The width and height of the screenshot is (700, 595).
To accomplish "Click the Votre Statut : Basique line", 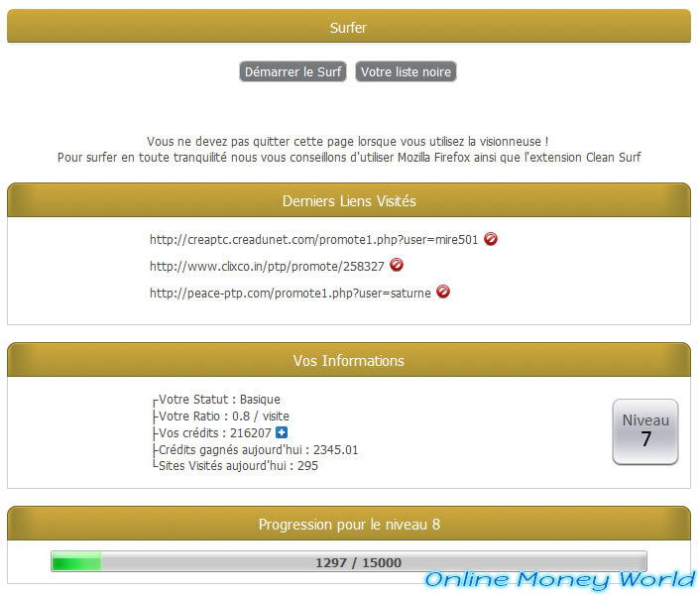I will [219, 400].
